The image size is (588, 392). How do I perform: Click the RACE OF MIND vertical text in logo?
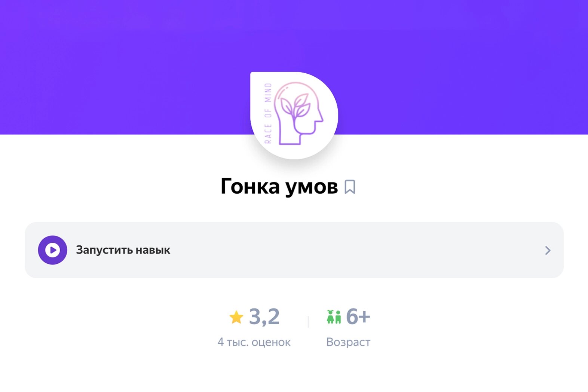[268, 113]
